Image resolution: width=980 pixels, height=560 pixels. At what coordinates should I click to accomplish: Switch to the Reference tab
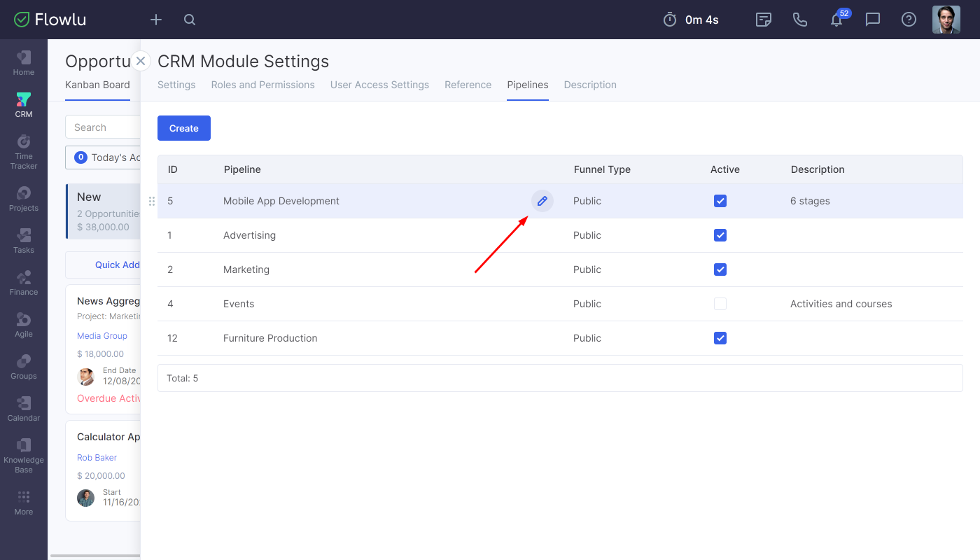468,85
